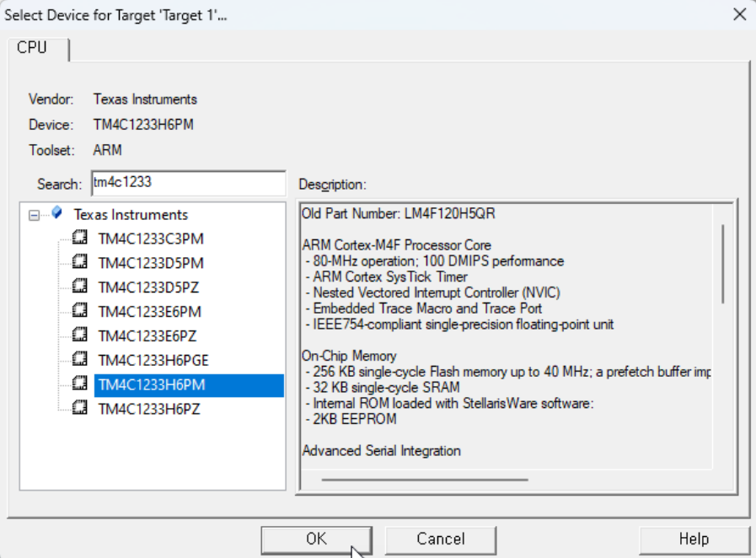Click the 'ARM Cortex SysTick Timer' line
The image size is (756, 558).
point(387,276)
